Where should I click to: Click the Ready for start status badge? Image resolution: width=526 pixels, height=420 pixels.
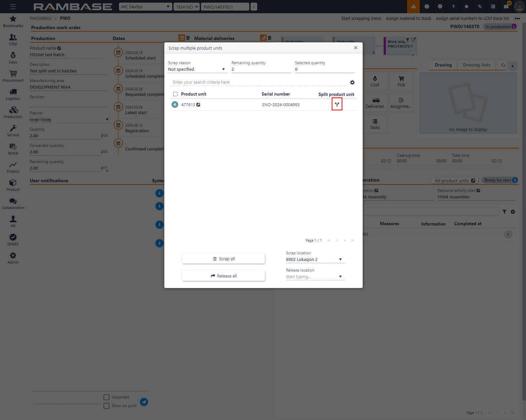[x=500, y=180]
